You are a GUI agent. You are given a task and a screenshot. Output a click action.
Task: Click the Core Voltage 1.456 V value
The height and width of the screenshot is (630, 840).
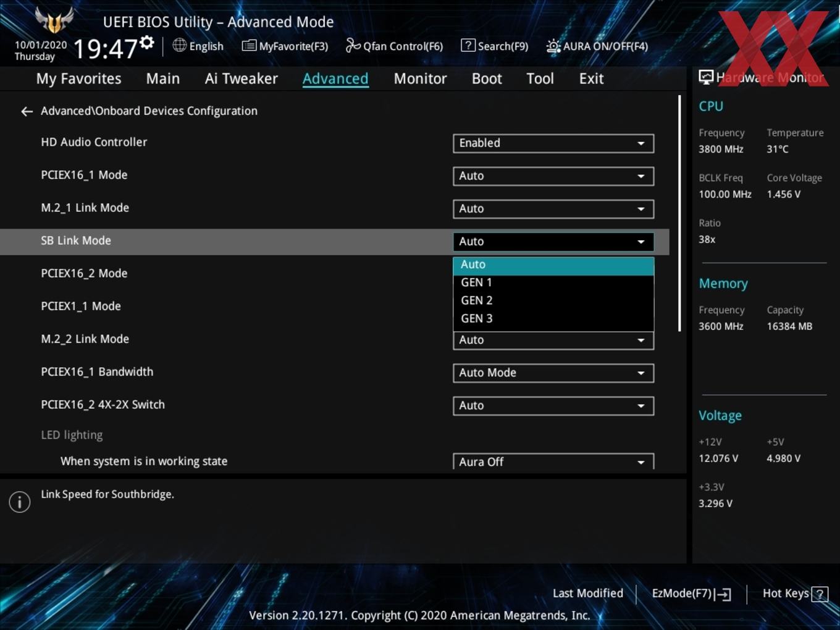(783, 195)
